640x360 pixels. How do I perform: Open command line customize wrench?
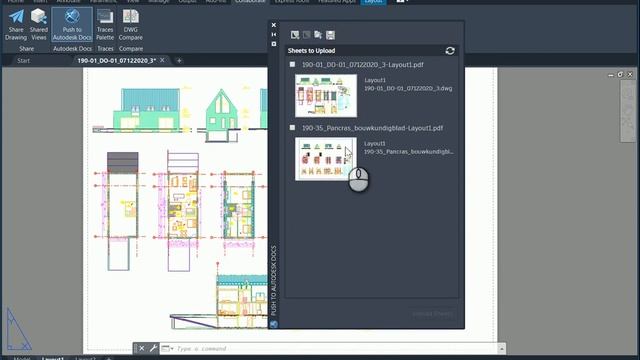point(153,348)
